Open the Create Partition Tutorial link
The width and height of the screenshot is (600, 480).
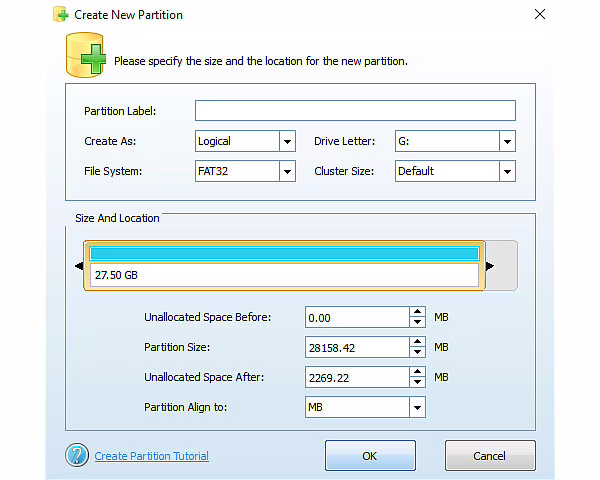(x=152, y=456)
